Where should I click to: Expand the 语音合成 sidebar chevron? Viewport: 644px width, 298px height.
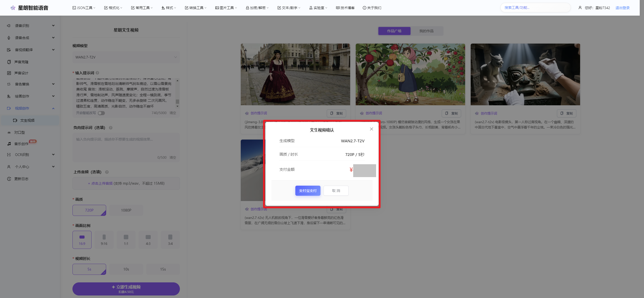coord(53,38)
